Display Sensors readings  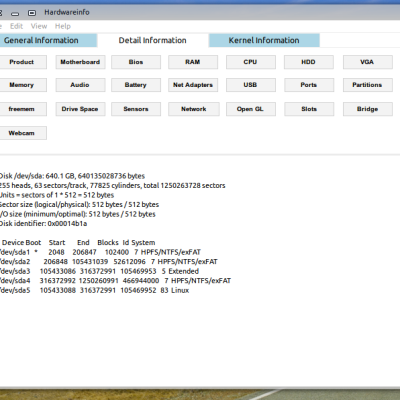click(x=136, y=109)
